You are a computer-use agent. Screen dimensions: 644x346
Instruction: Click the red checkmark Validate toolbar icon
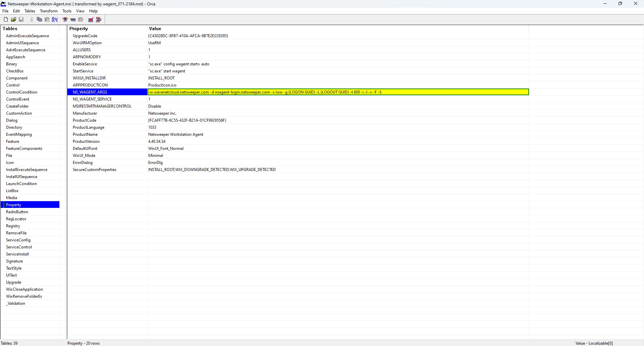pos(91,20)
